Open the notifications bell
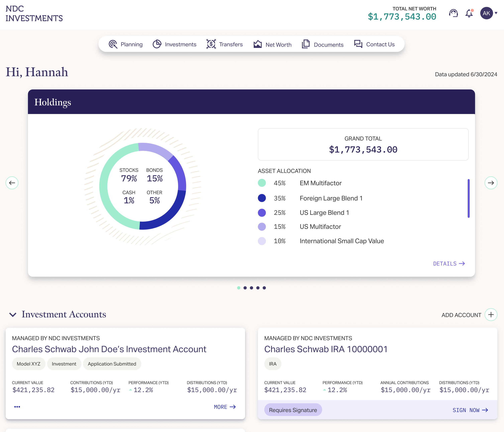 point(469,13)
